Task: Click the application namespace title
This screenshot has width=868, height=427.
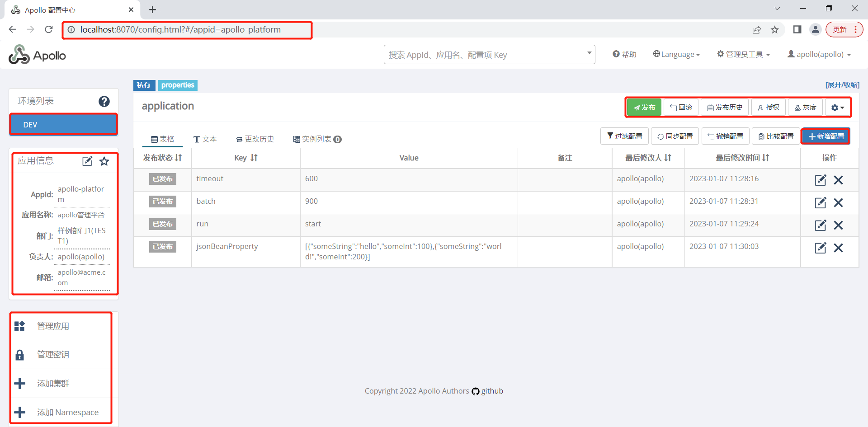Action: point(168,106)
